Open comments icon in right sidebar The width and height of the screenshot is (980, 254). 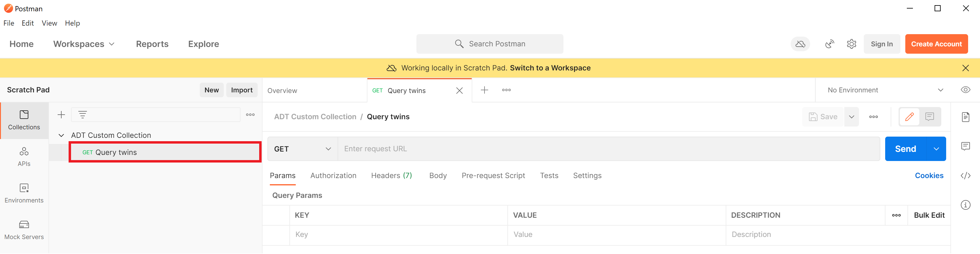(966, 146)
